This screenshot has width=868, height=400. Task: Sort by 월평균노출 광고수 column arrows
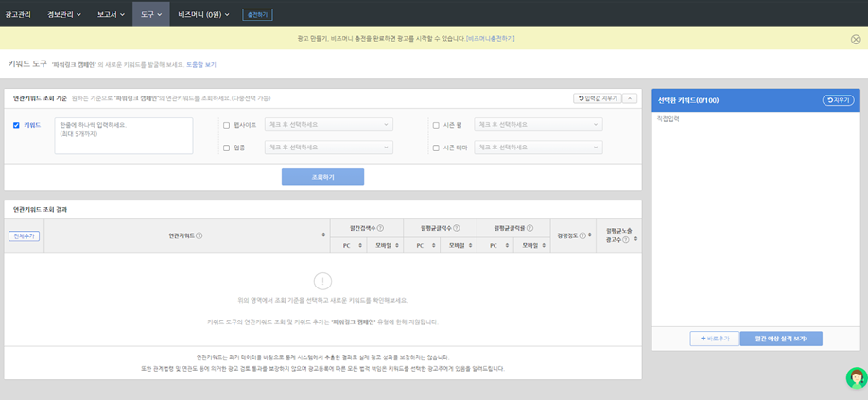pos(635,239)
